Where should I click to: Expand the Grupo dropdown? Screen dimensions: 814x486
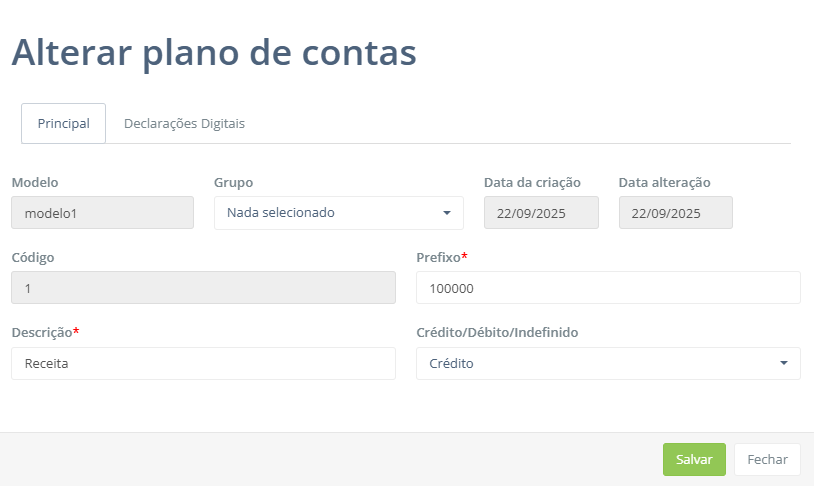[338, 213]
